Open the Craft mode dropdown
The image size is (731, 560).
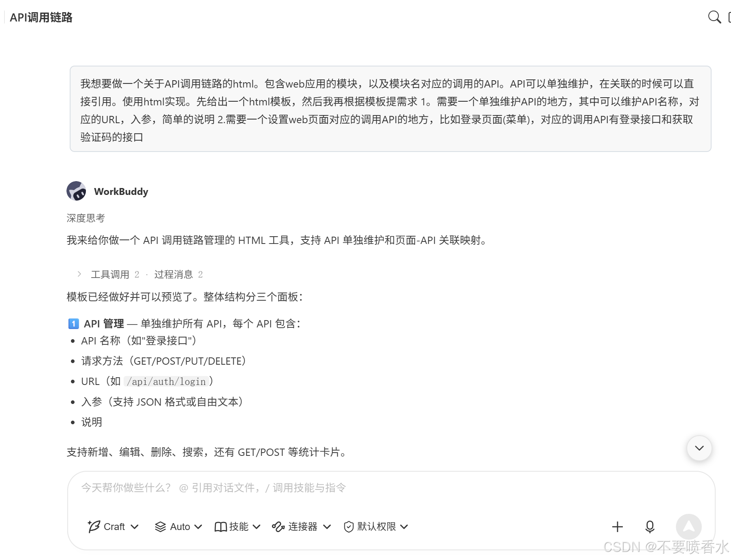(113, 526)
